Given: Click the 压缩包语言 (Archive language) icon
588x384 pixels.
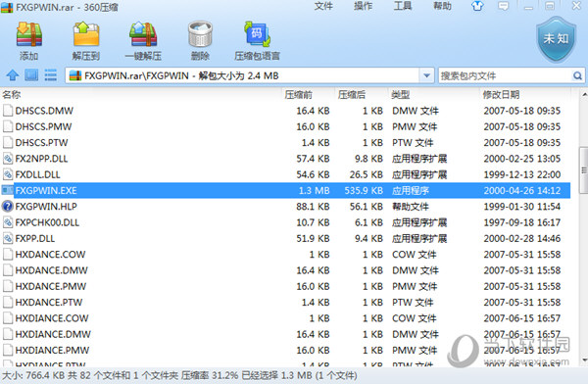Looking at the screenshot, I should (257, 34).
